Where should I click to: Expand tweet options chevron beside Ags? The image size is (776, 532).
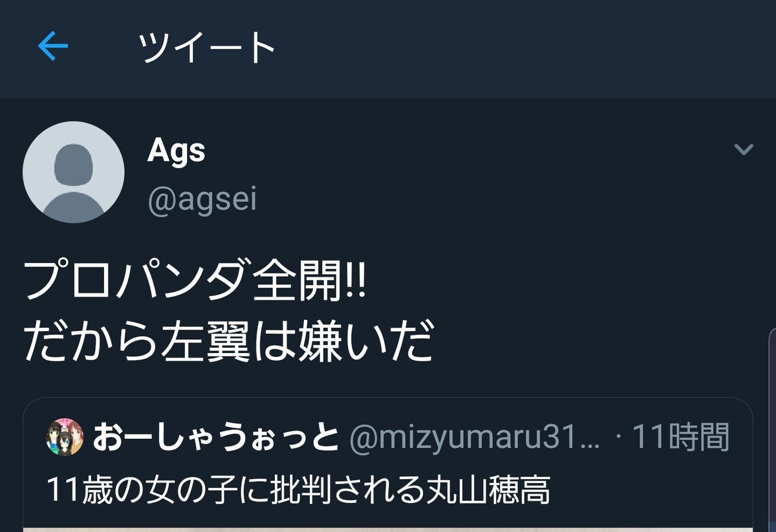tap(744, 151)
